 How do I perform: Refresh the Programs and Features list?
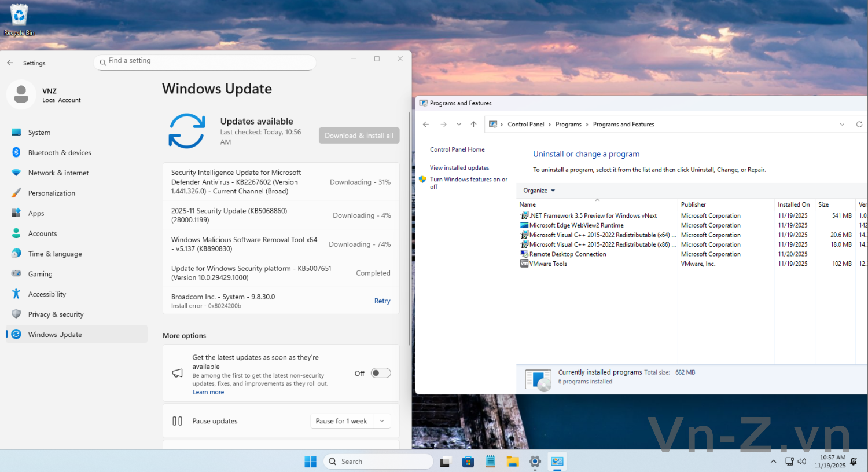click(859, 125)
